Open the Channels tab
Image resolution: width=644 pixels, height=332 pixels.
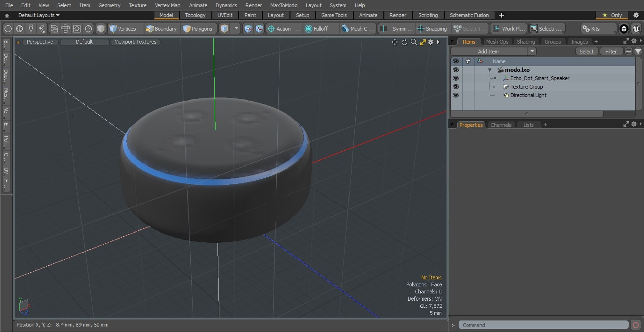tap(501, 125)
